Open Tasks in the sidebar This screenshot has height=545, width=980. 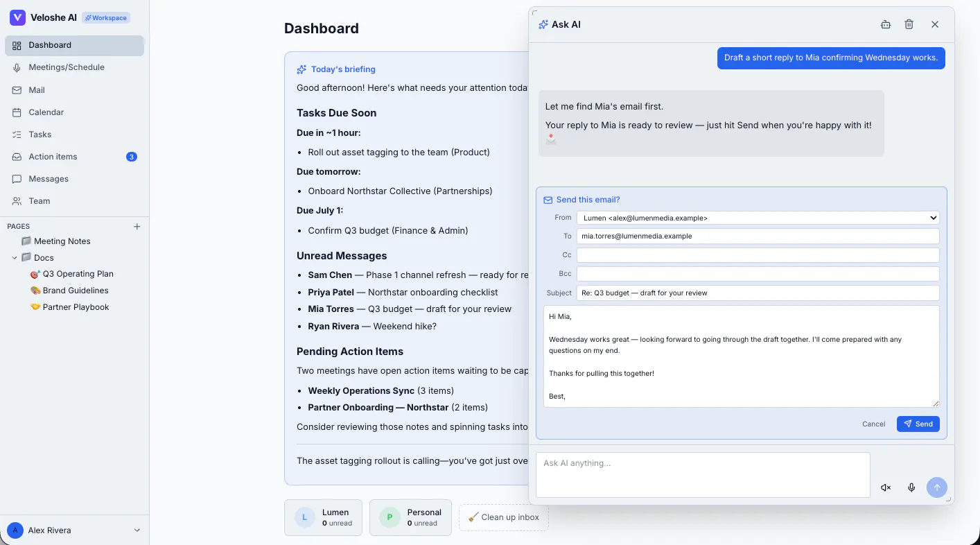[x=74, y=135]
